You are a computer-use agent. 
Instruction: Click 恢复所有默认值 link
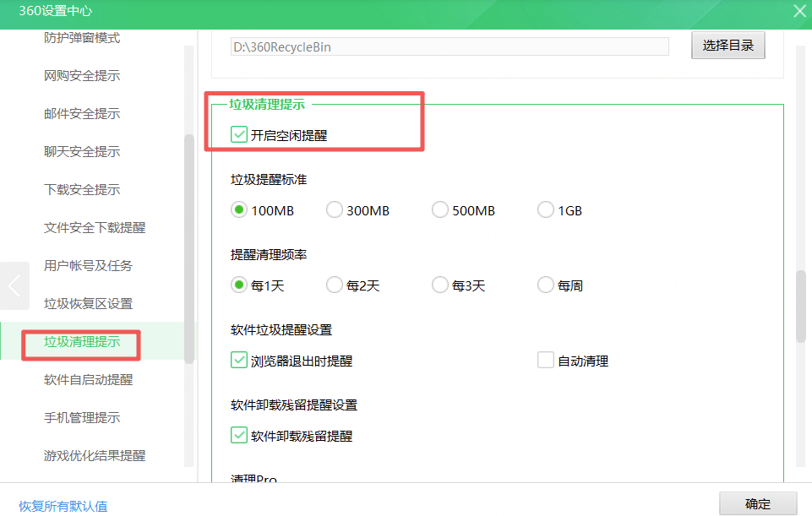click(63, 506)
